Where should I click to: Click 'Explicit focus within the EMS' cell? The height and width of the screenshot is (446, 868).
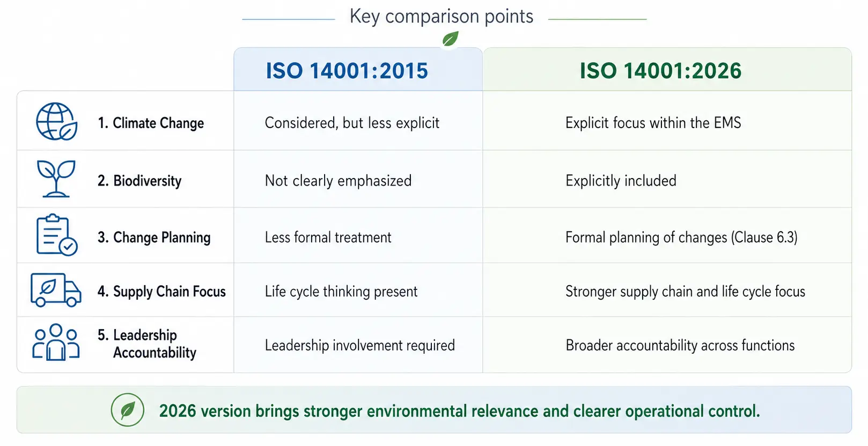653,123
